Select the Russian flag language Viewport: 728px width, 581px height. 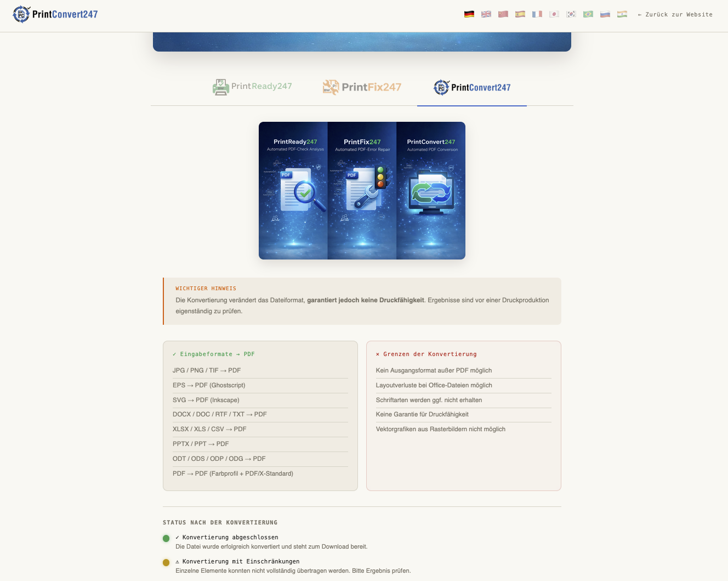tap(605, 14)
